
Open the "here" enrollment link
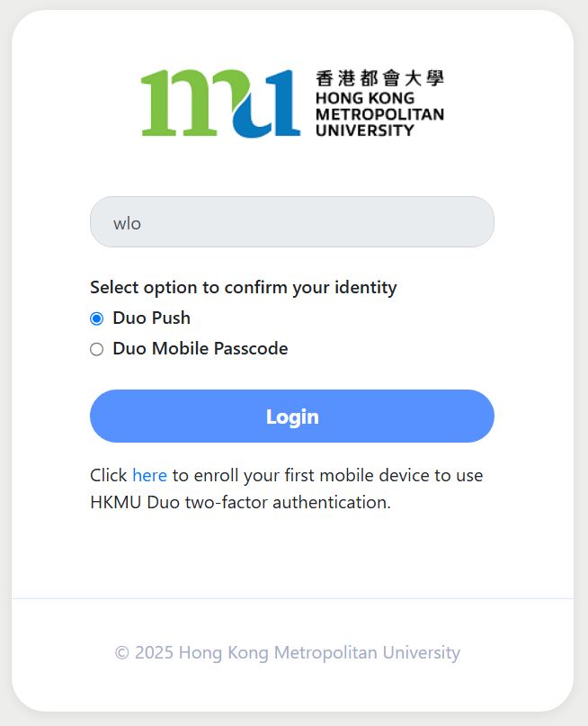(149, 475)
